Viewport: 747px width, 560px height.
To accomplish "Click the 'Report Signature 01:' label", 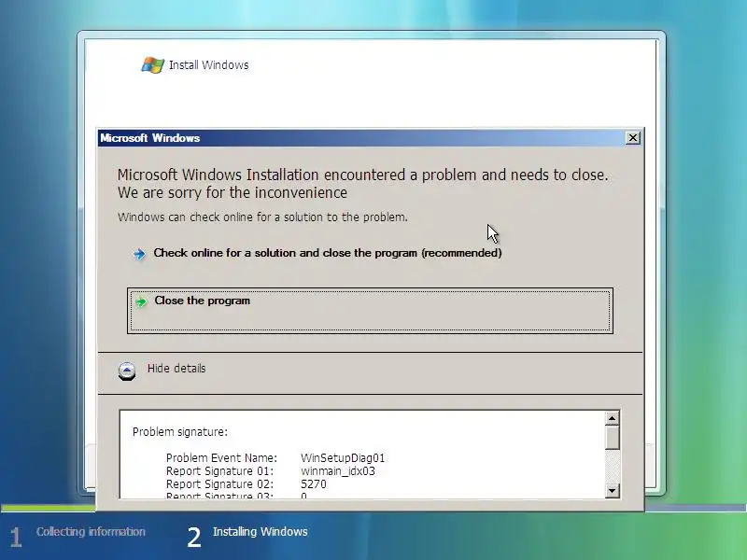I will (220, 471).
